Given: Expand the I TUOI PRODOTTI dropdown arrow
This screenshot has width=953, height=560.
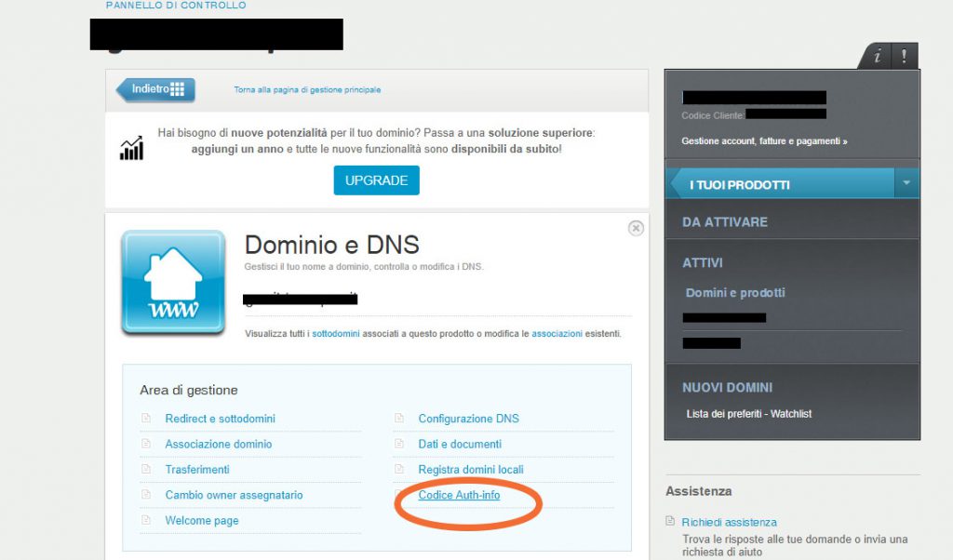Looking at the screenshot, I should [x=906, y=183].
